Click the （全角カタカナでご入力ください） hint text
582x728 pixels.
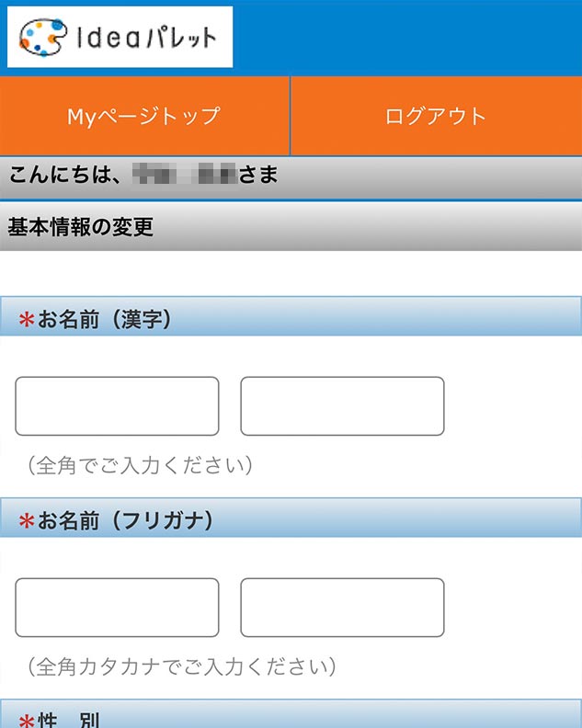181,665
